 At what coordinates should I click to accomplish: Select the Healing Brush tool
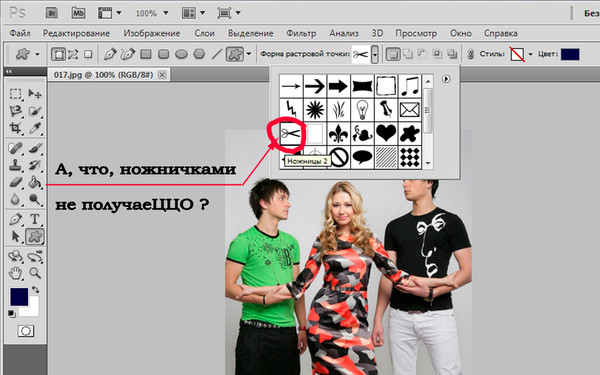(x=15, y=148)
